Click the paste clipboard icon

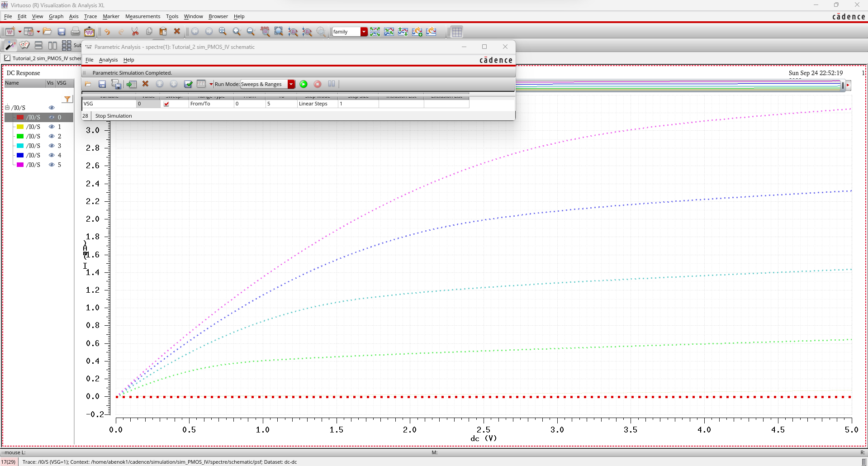click(163, 32)
